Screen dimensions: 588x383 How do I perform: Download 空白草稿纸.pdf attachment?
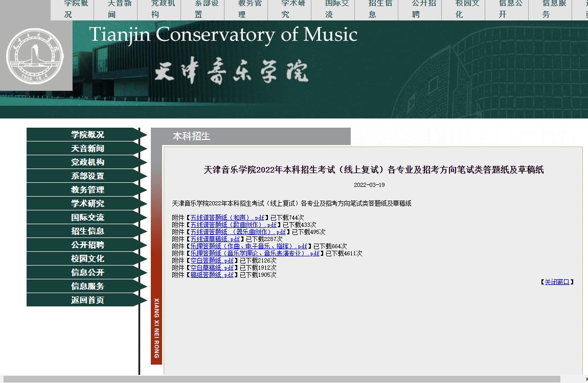click(212, 268)
